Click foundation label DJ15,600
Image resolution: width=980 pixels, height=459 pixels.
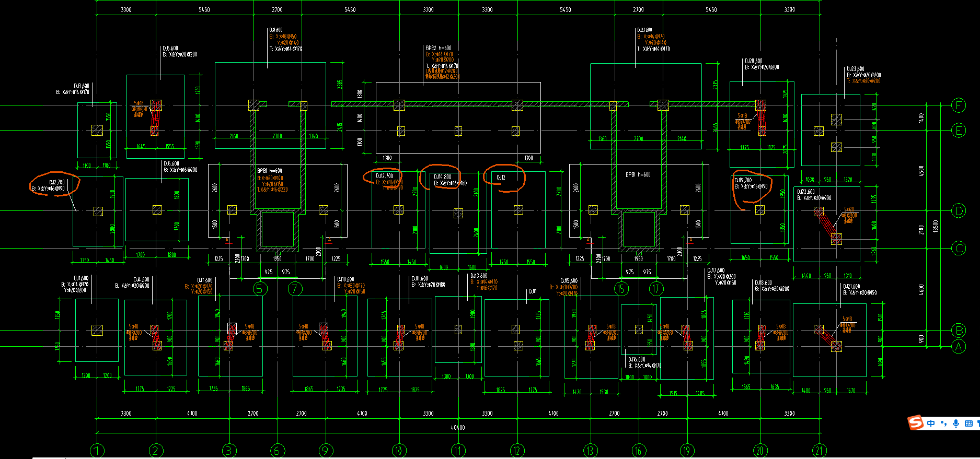point(569,281)
